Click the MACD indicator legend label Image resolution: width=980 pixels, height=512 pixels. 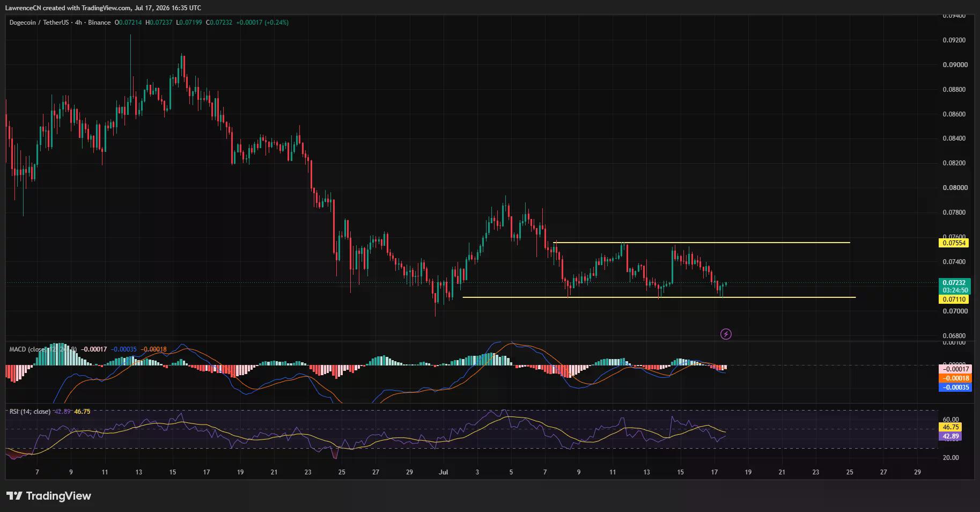click(43, 349)
